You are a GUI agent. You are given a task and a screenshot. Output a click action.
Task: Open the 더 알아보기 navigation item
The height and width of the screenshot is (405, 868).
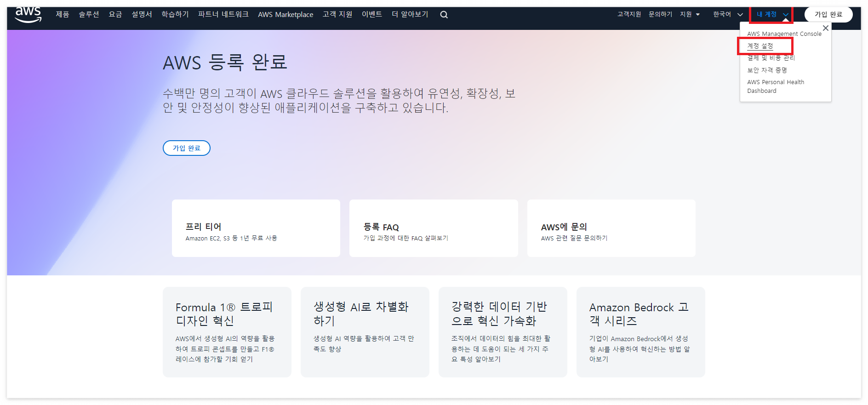point(410,14)
